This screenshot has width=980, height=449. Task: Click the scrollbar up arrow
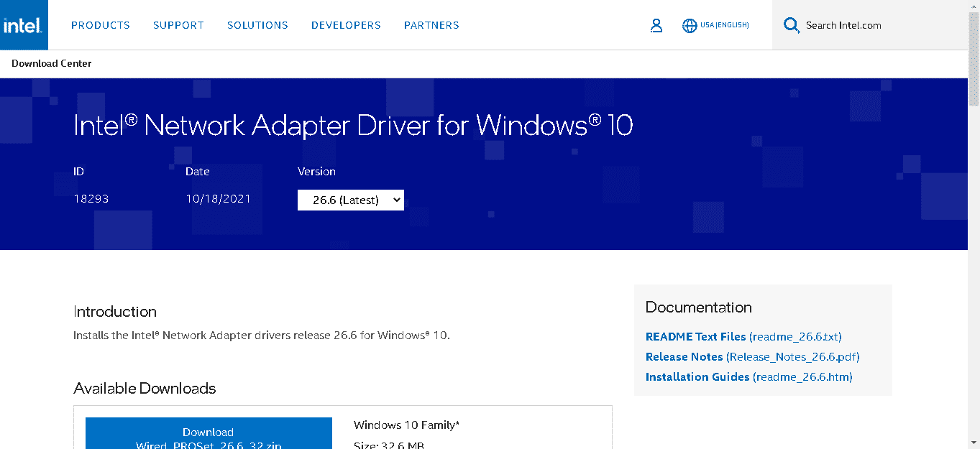click(974, 5)
